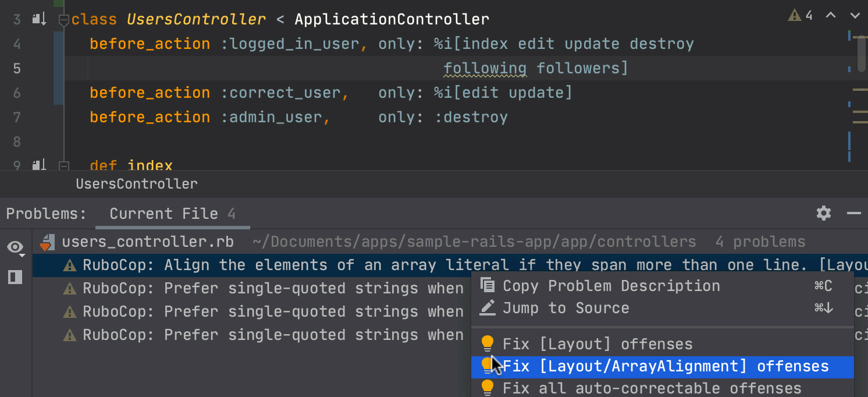868x397 pixels.
Task: Choose Jump to Source in context menu
Action: tap(663, 308)
